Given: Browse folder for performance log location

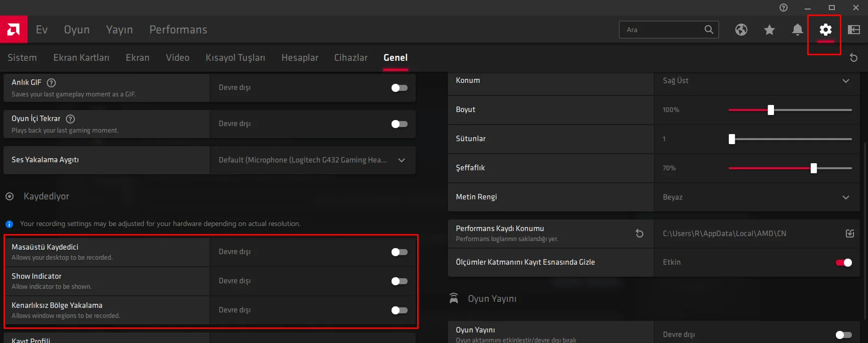Looking at the screenshot, I should (849, 234).
